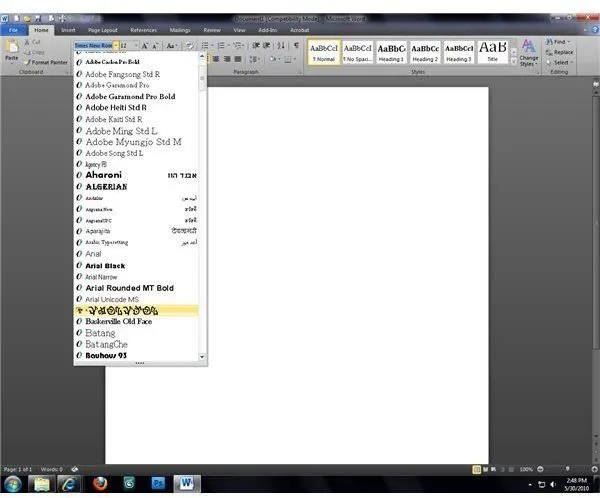Switch to the Page Layout tab
The width and height of the screenshot is (600, 498).
pyautogui.click(x=103, y=30)
